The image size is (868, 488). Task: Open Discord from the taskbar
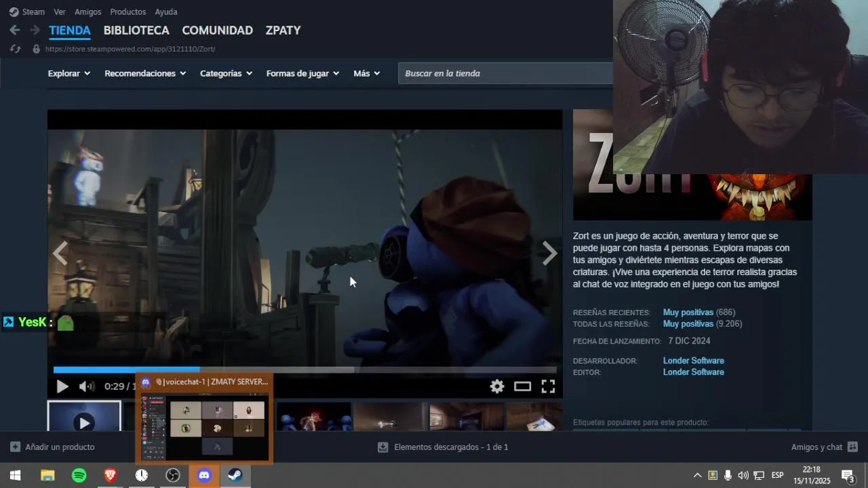click(204, 475)
